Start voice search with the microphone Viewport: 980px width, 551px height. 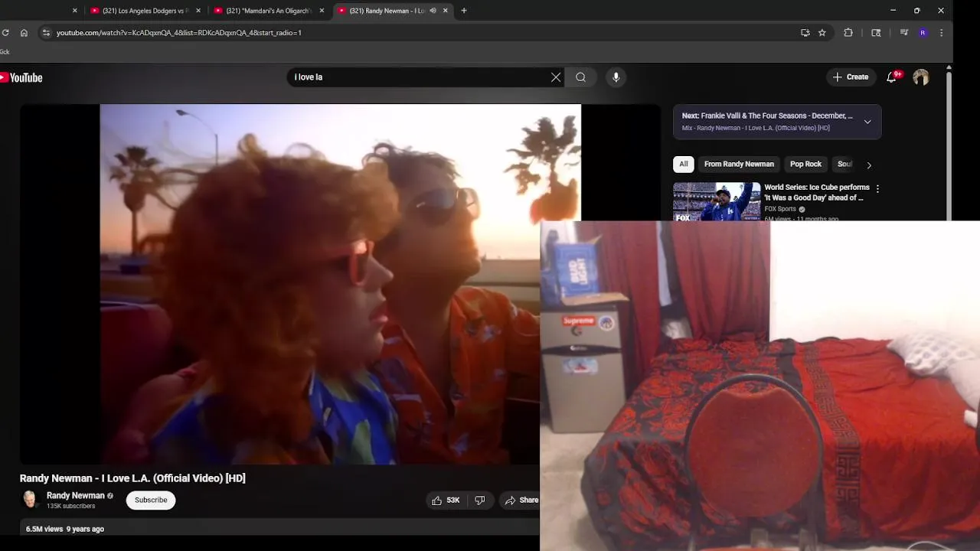pyautogui.click(x=616, y=77)
